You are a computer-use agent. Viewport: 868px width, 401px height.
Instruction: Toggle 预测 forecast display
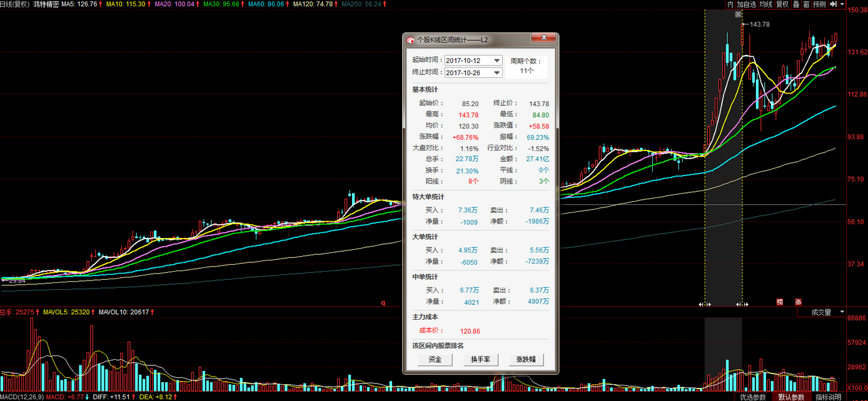pos(820,4)
